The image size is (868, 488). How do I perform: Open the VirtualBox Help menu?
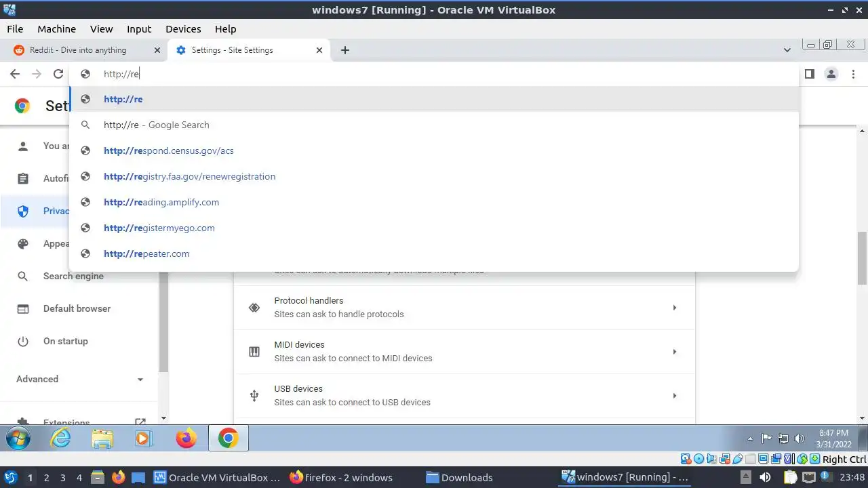coord(226,29)
